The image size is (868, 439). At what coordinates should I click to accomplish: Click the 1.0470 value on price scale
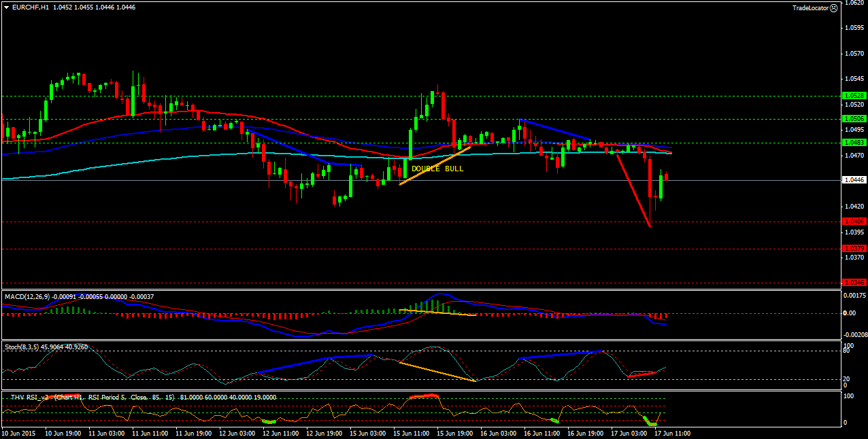point(854,156)
